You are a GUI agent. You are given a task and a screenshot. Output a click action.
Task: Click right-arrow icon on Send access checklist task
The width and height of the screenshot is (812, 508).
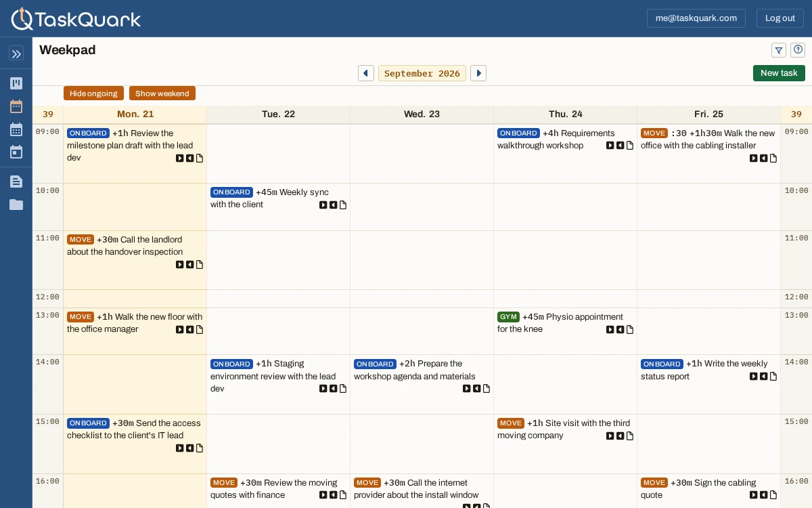pyautogui.click(x=179, y=448)
